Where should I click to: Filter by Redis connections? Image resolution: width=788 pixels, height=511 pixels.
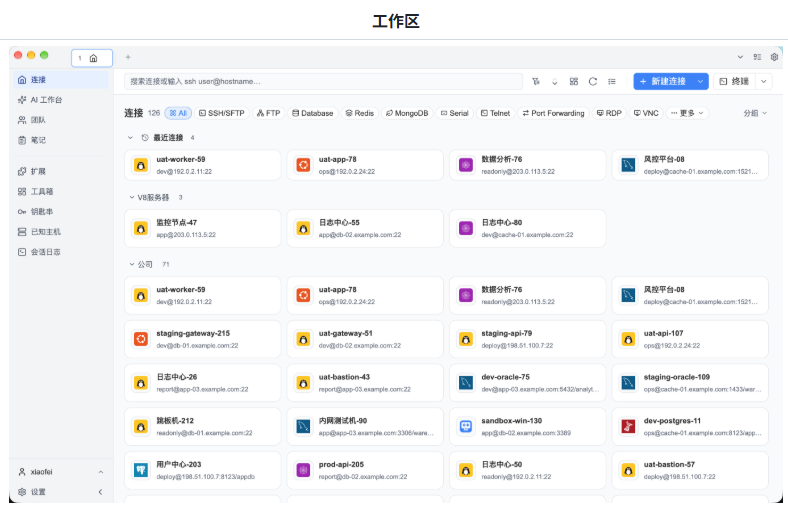360,113
